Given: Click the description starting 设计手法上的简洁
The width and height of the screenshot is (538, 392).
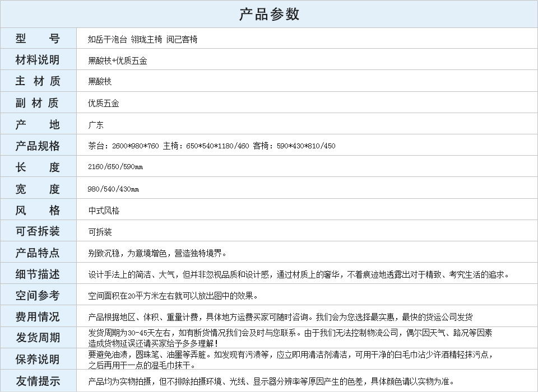Looking at the screenshot, I should (299, 275).
